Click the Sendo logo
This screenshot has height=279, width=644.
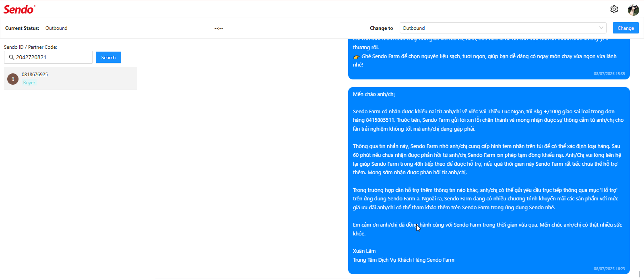[19, 9]
